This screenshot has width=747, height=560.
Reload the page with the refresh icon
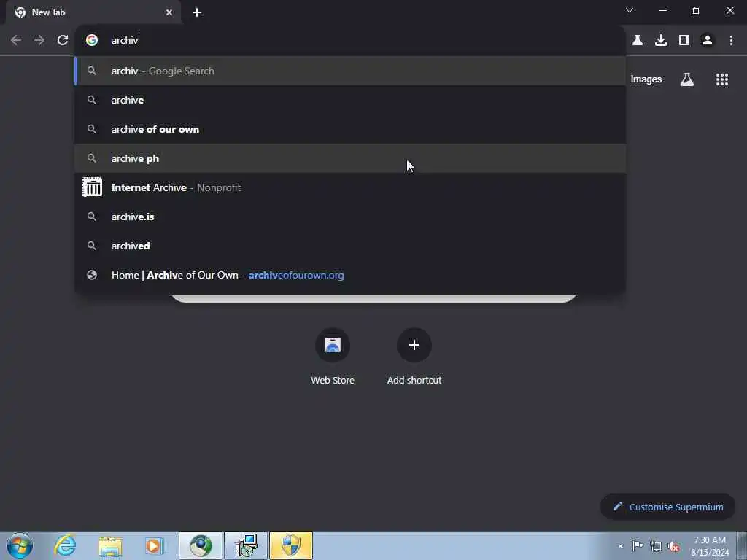pyautogui.click(x=63, y=41)
